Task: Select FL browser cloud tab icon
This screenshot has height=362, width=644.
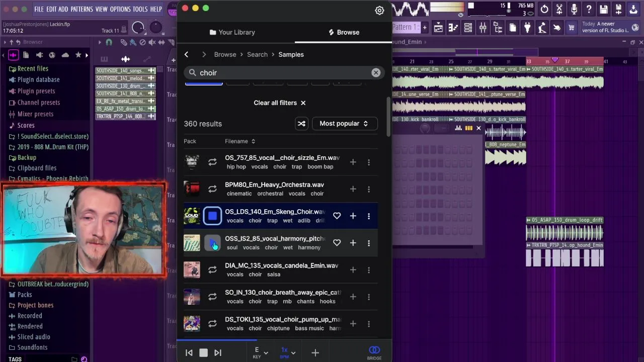Action: 65,55
